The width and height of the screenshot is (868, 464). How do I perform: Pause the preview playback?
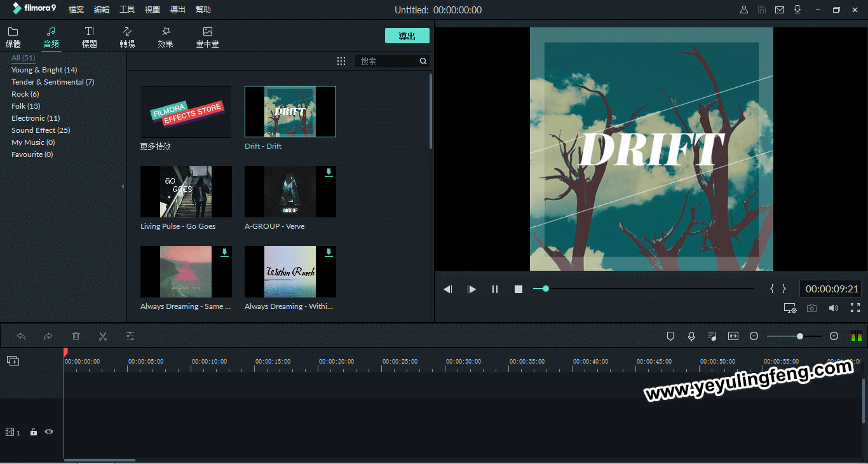point(495,289)
